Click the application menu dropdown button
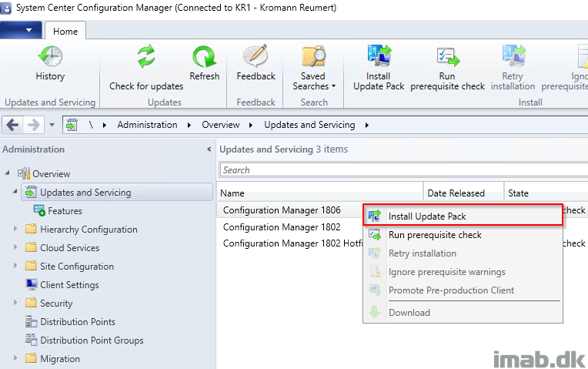Viewport: 588px width, 369px height. (x=21, y=30)
